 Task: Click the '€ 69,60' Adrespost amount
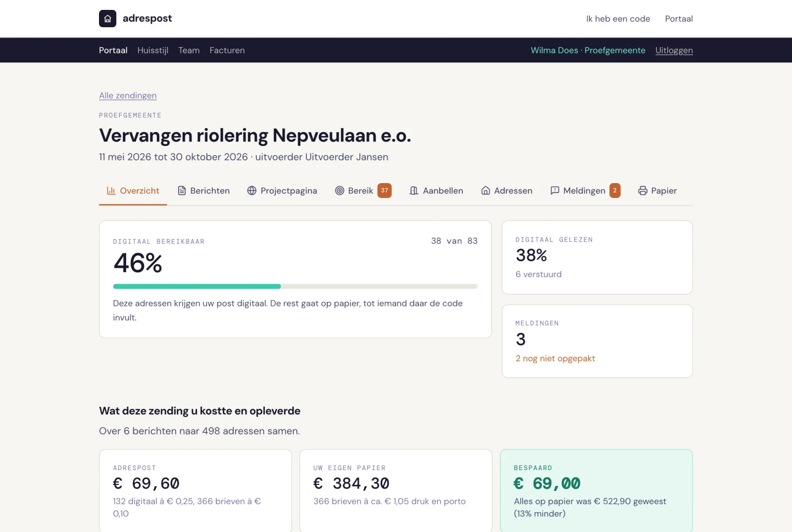tap(147, 484)
